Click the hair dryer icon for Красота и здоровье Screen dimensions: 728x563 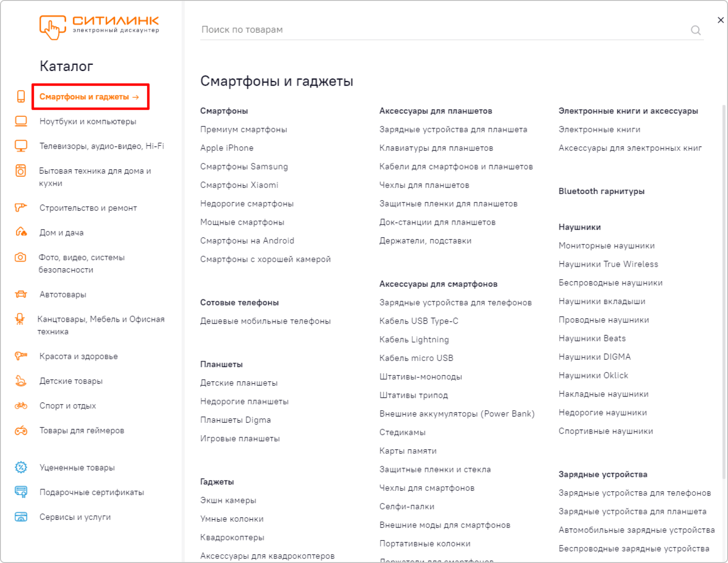[21, 356]
